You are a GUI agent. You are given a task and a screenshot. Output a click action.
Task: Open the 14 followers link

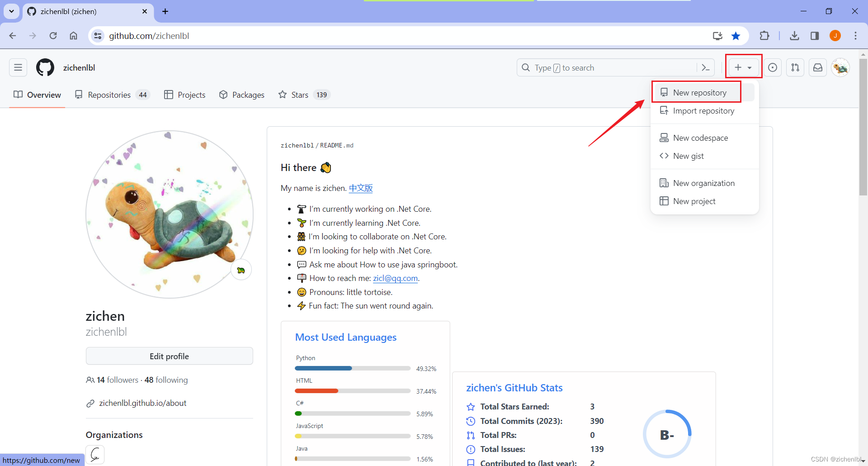[118, 380]
